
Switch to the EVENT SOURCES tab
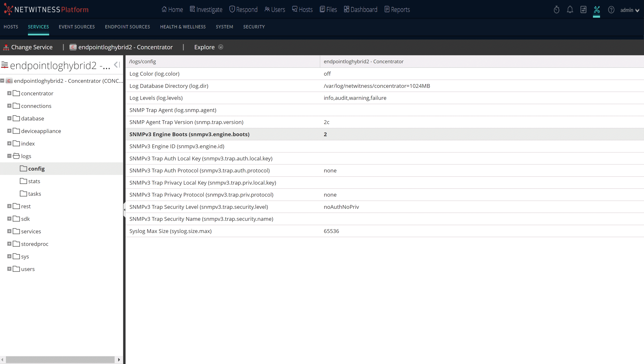(77, 27)
